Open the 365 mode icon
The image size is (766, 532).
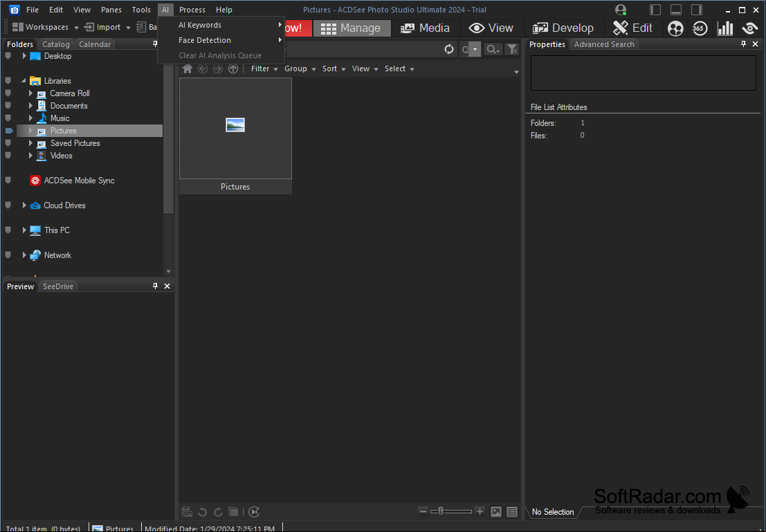(x=700, y=28)
